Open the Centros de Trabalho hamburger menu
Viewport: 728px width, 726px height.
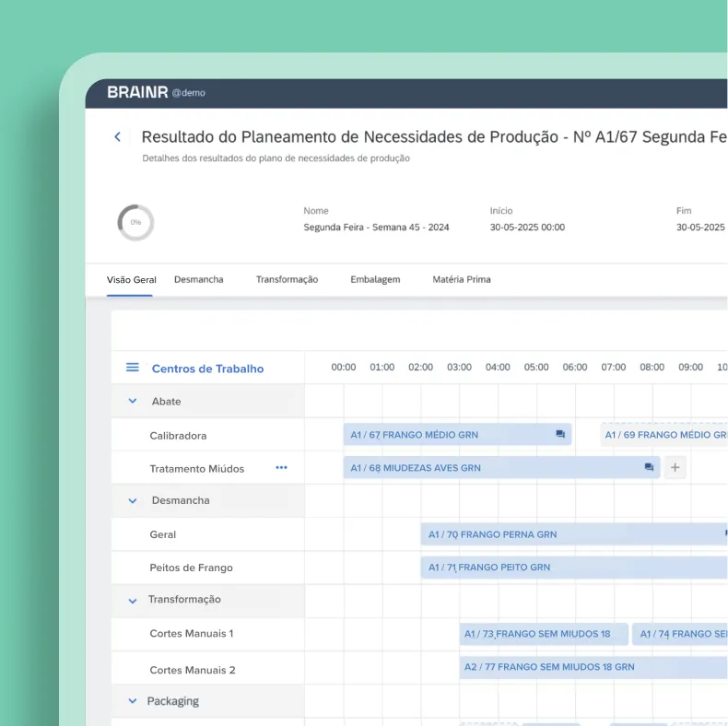tap(133, 368)
